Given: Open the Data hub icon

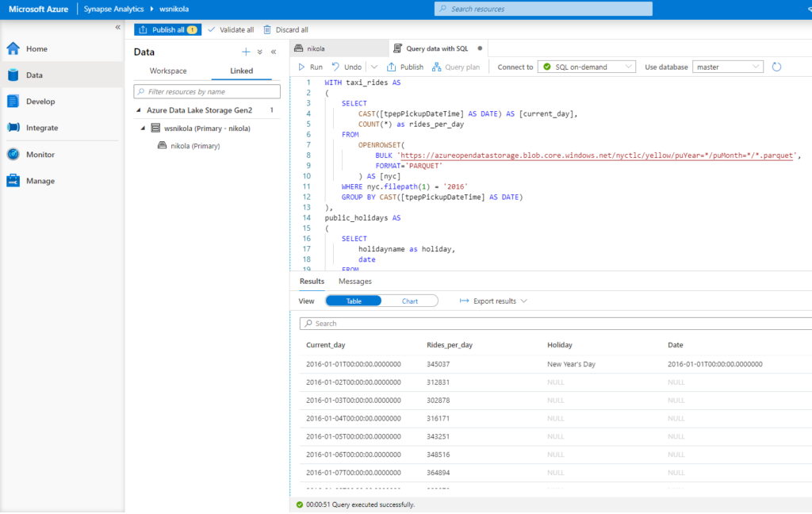Looking at the screenshot, I should pyautogui.click(x=13, y=75).
